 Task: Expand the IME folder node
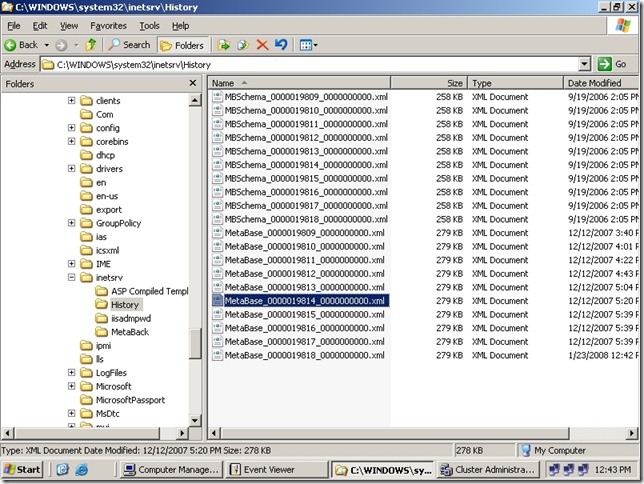[71, 263]
